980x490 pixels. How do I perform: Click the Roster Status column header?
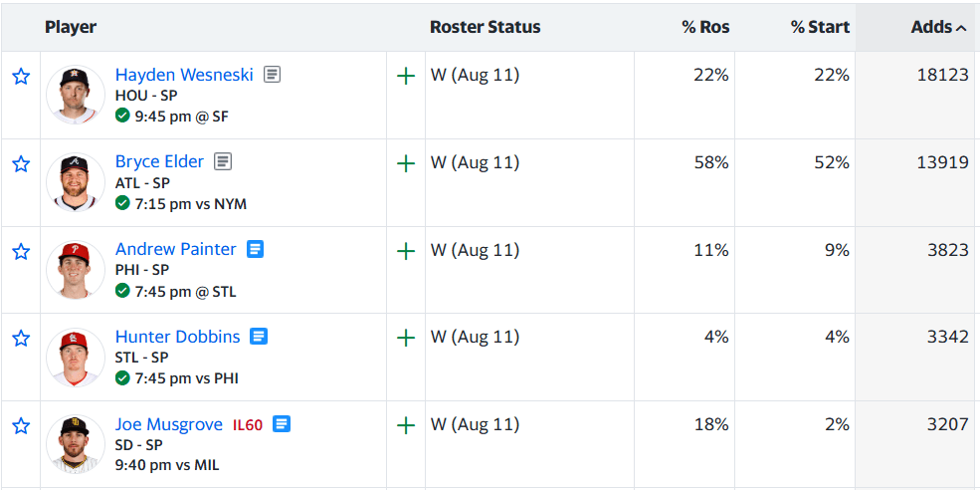tap(485, 27)
